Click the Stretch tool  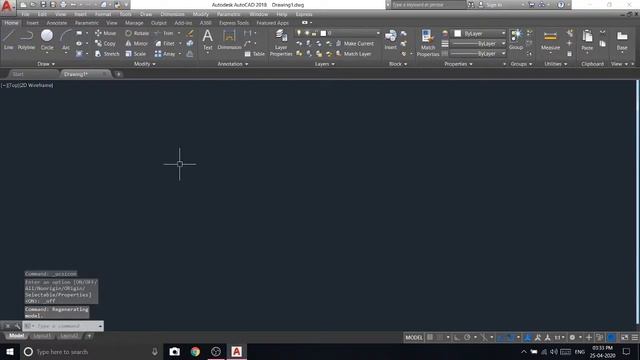(107, 53)
